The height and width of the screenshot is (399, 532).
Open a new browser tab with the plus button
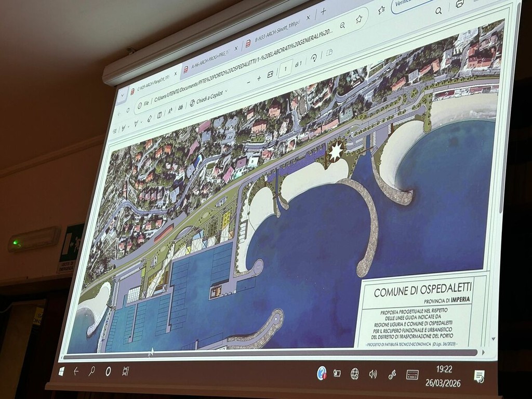point(323,11)
